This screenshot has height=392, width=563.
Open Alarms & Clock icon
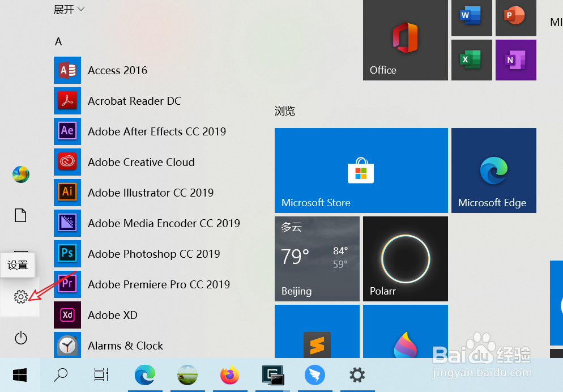[x=67, y=345]
